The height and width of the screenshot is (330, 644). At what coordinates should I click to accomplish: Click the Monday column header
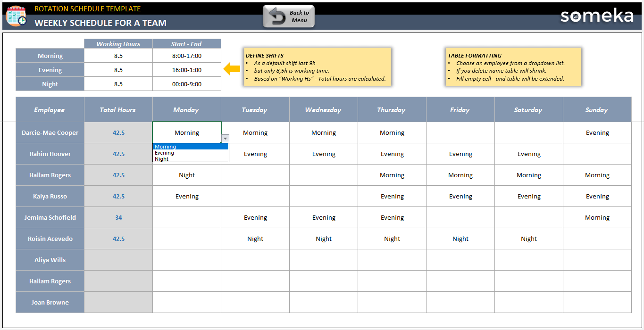[x=187, y=109]
